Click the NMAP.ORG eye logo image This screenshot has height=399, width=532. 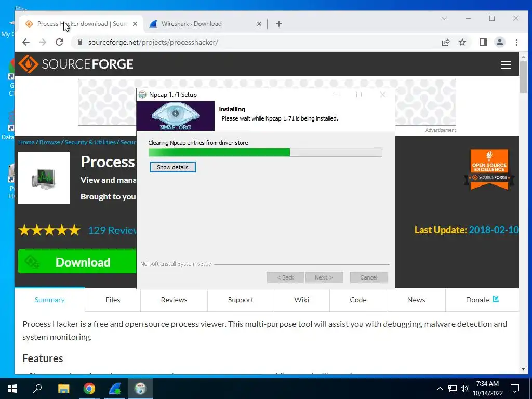click(176, 116)
